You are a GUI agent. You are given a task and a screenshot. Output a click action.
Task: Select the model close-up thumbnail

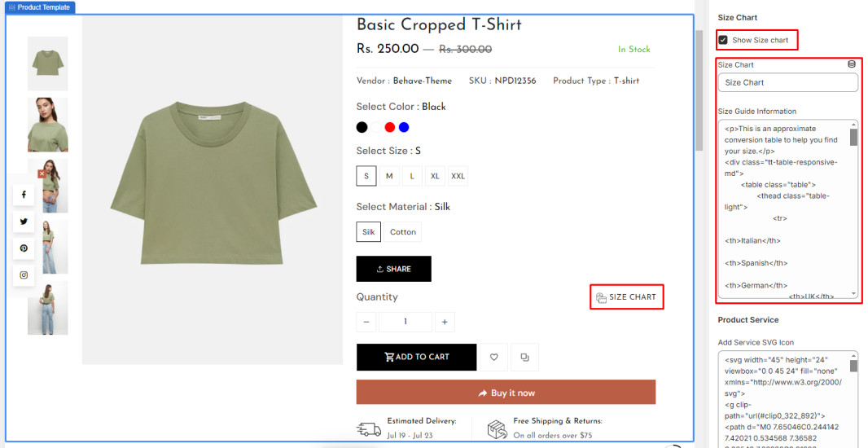(47, 125)
